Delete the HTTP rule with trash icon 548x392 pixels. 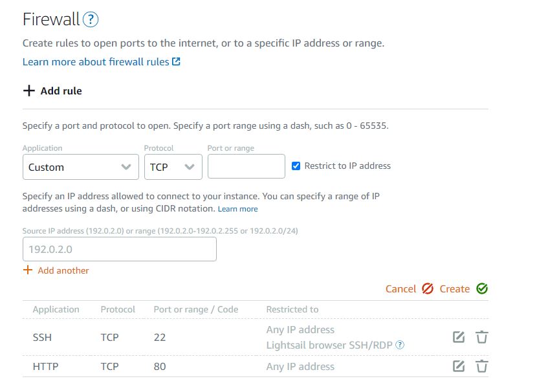coord(481,366)
